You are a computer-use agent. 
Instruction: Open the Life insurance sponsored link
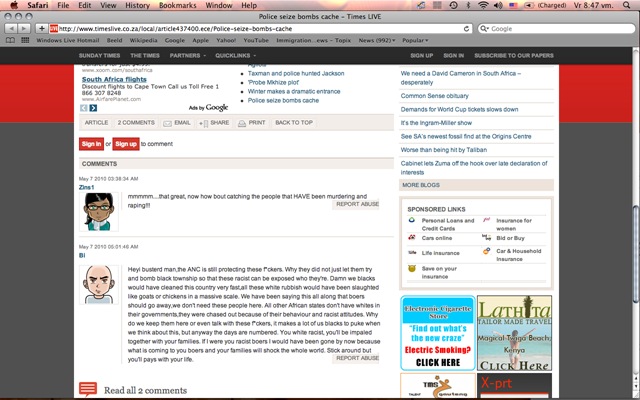click(440, 253)
